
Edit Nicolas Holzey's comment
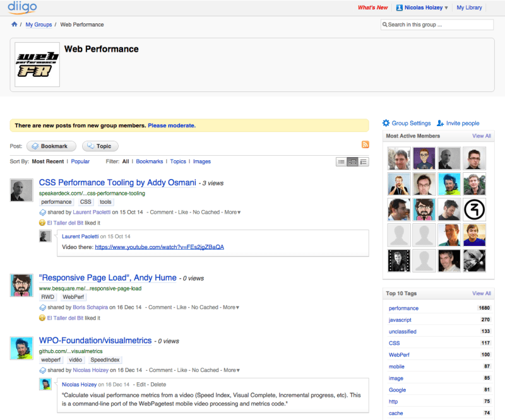point(141,385)
